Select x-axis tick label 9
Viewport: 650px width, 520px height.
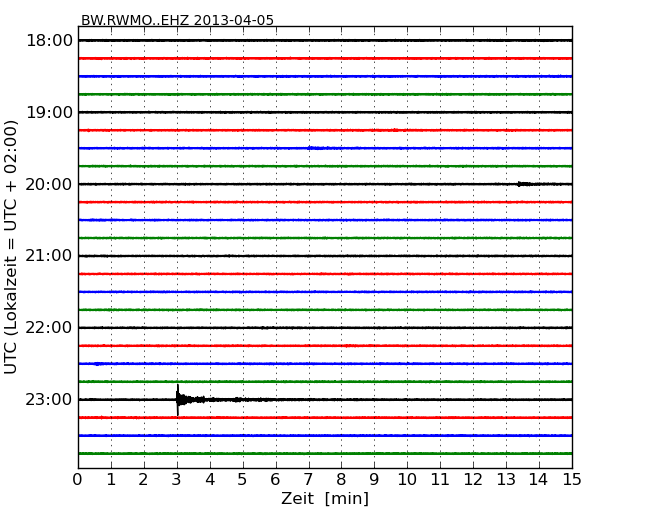click(x=374, y=479)
